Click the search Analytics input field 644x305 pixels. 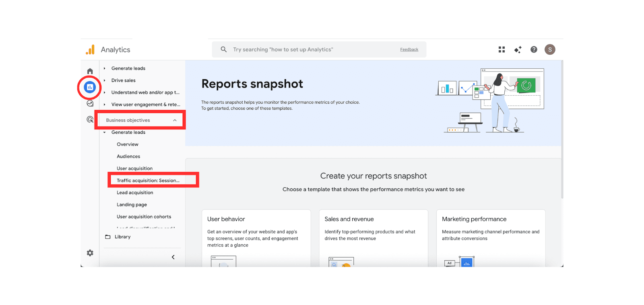pos(319,49)
